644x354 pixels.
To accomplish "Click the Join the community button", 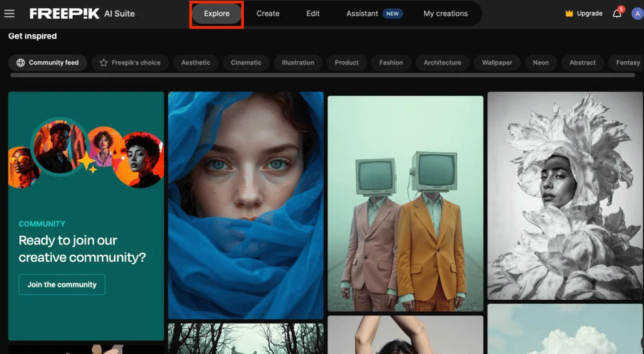I will [62, 284].
